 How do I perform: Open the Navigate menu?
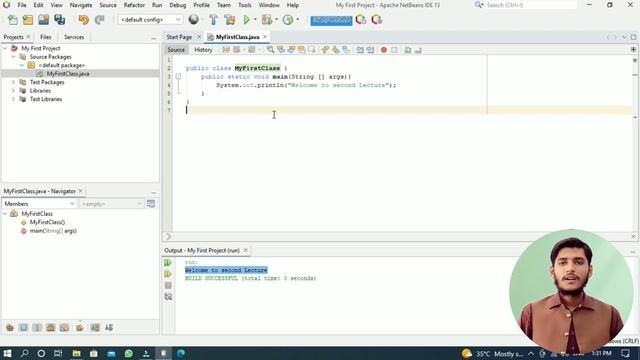[x=81, y=5]
